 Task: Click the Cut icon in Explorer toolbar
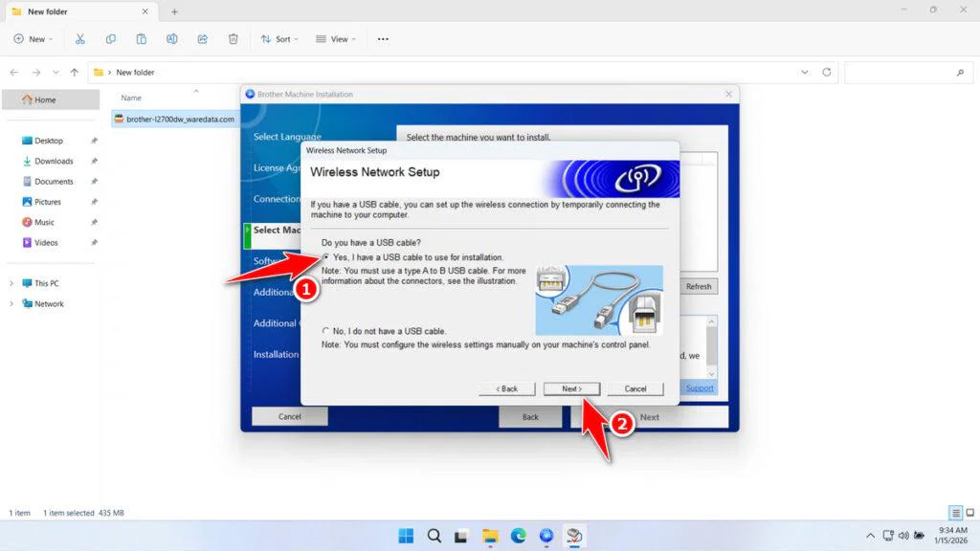pos(80,38)
